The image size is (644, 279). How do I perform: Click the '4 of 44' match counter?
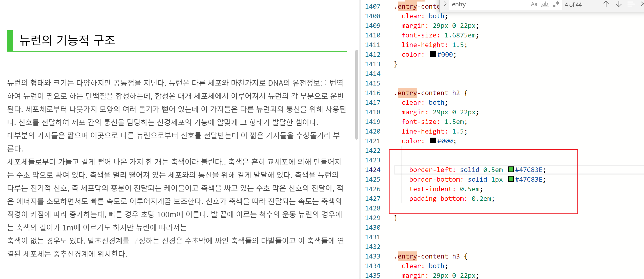(573, 5)
